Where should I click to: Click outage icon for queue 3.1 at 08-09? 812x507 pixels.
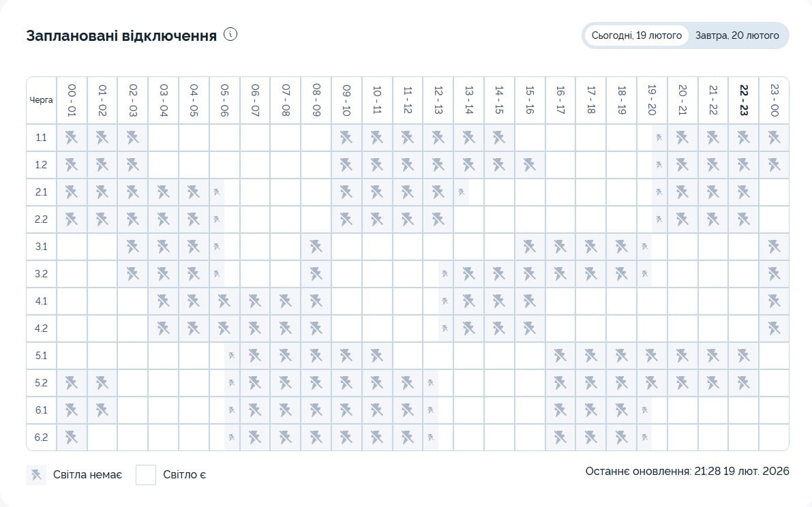[316, 247]
